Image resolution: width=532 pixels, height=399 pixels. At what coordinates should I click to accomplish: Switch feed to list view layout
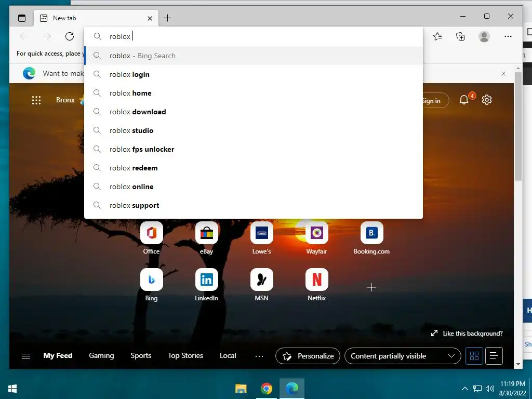[494, 356]
